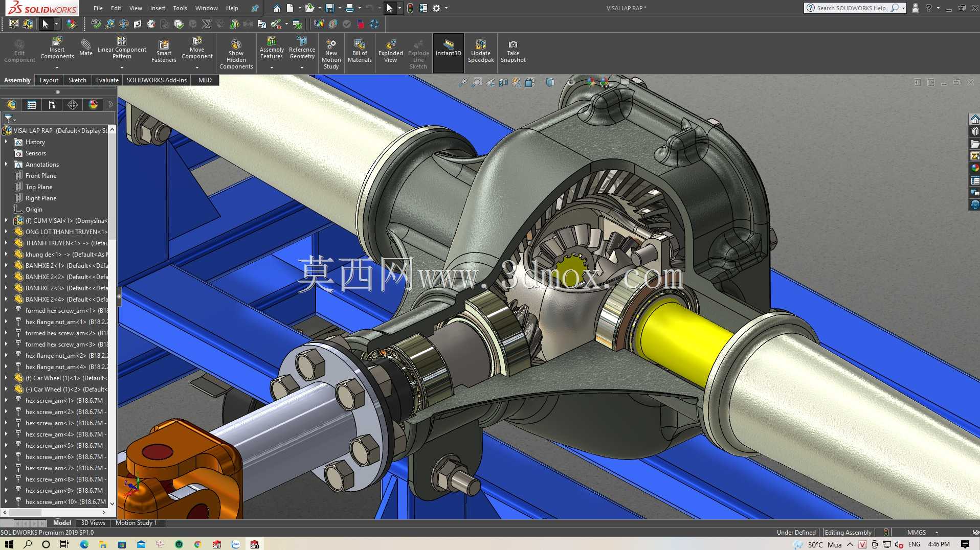Screen dimensions: 980x550
Task: Open Chrome from the taskbar
Action: click(x=197, y=544)
